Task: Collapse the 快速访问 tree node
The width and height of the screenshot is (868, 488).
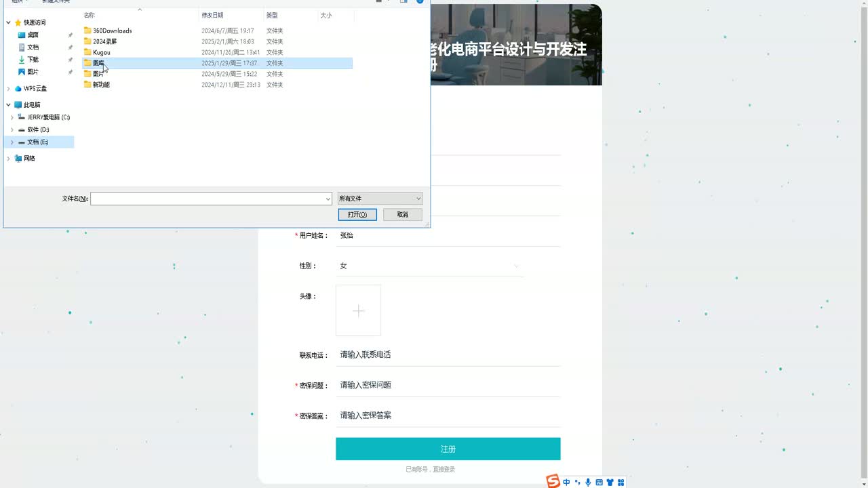Action: (x=9, y=22)
